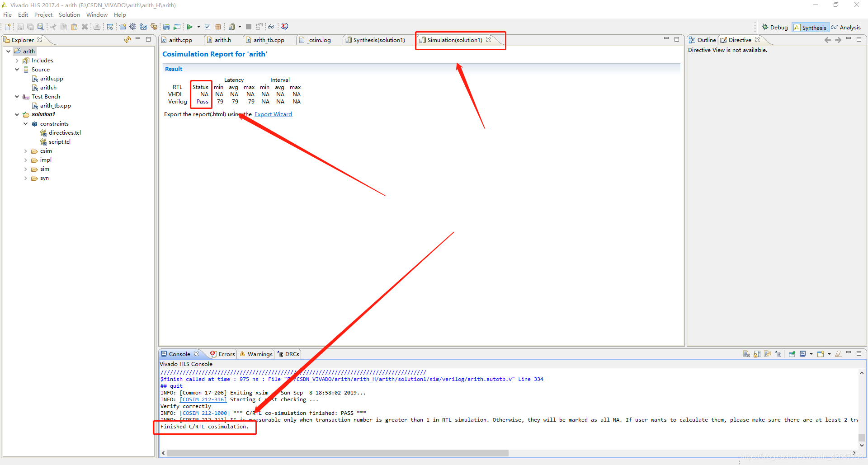This screenshot has height=465, width=868.
Task: Open the Project menu
Action: [x=43, y=15]
